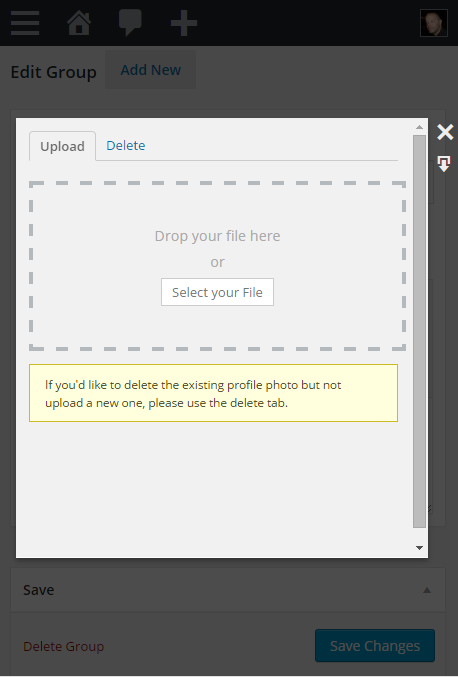The height and width of the screenshot is (677, 458).
Task: Click the blue Save Changes button
Action: tap(375, 646)
